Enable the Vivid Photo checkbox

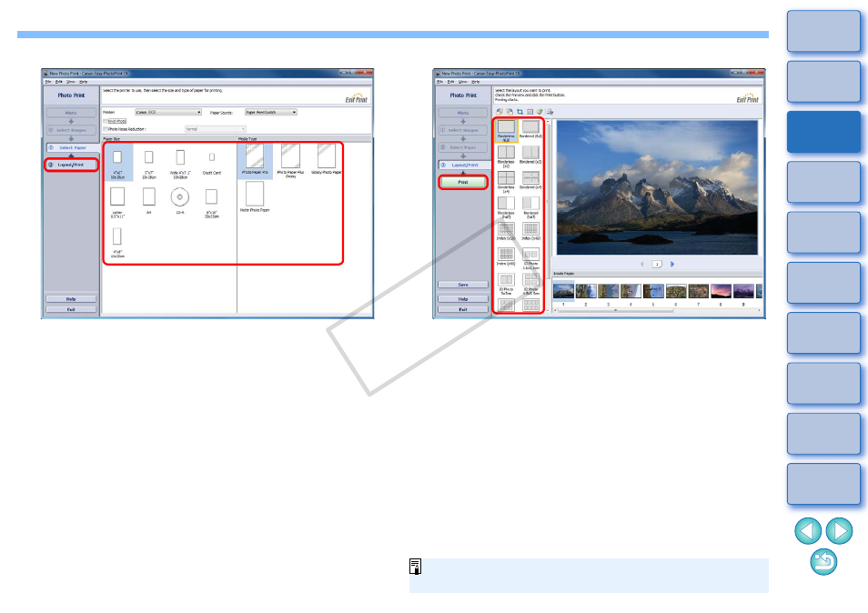106,121
